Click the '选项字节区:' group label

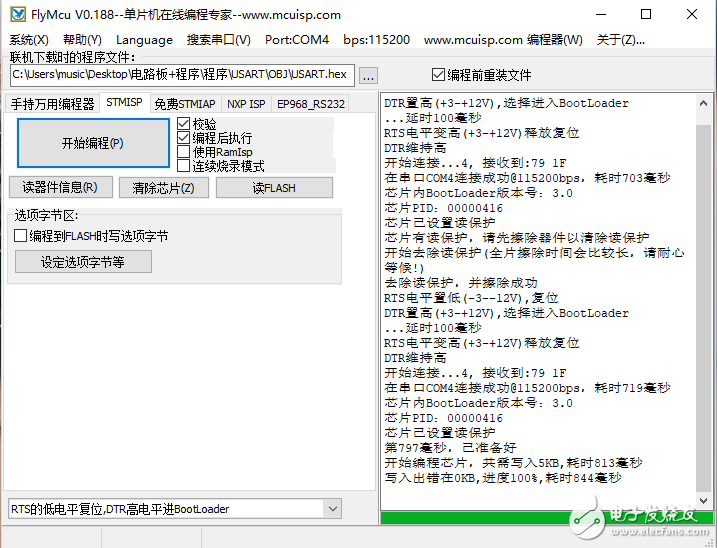[46, 215]
